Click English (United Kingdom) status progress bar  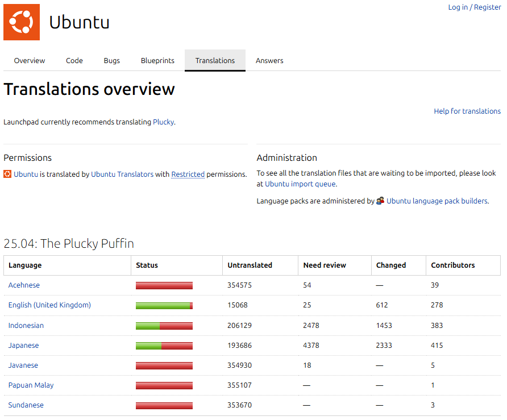[164, 306]
